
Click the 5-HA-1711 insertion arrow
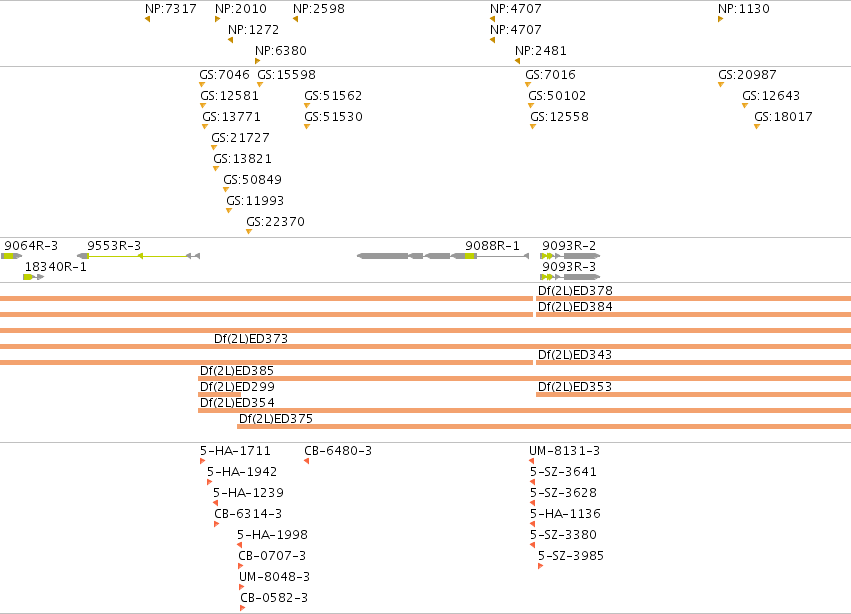202,461
